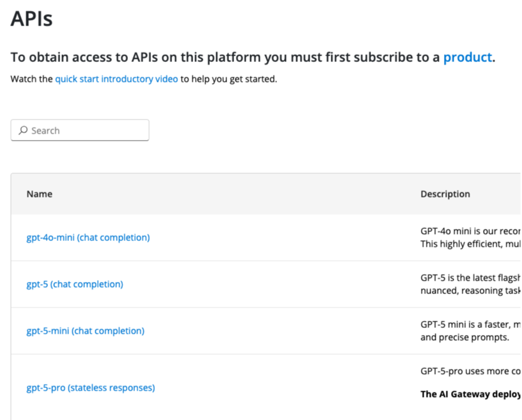Screen dimensions: 522x420
Task: Click 'to help you get started' text
Action: pyautogui.click(x=228, y=80)
